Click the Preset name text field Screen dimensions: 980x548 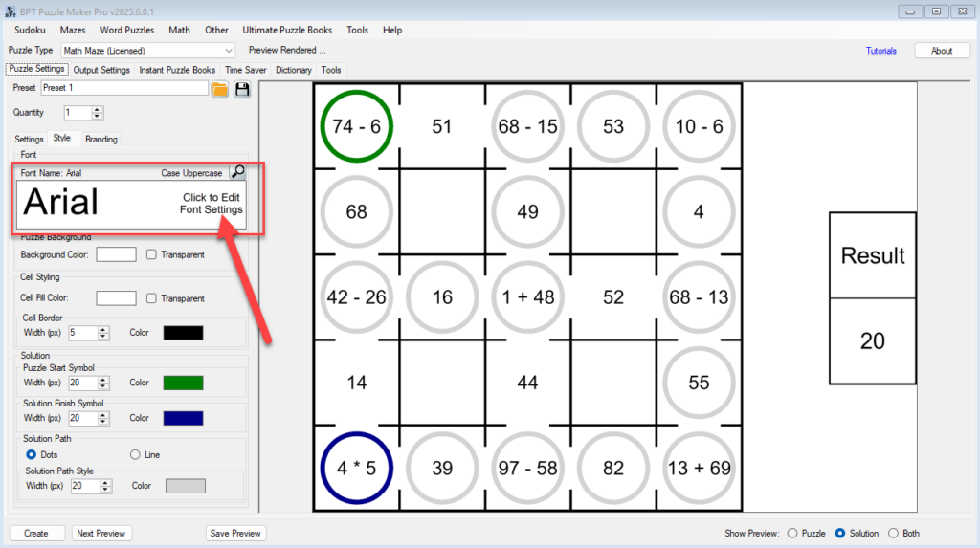pos(123,88)
